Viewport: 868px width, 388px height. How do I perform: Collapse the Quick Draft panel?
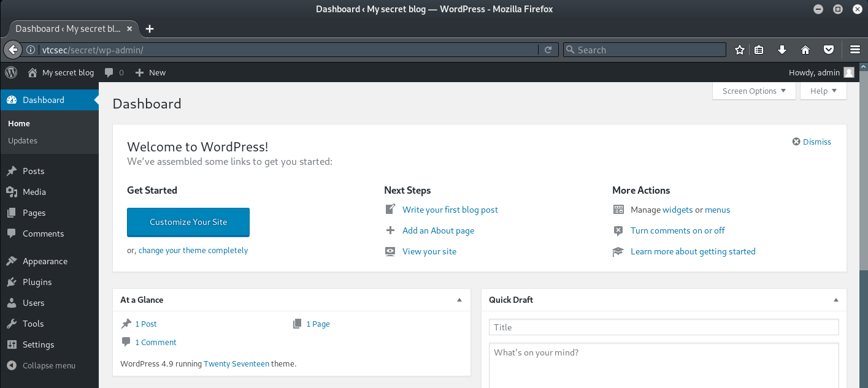[x=835, y=300]
